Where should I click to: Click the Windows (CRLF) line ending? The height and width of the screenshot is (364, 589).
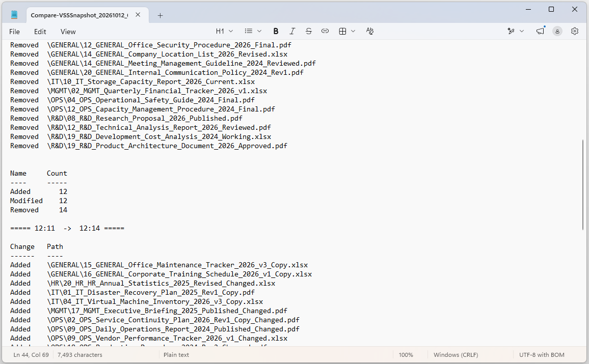(456, 355)
